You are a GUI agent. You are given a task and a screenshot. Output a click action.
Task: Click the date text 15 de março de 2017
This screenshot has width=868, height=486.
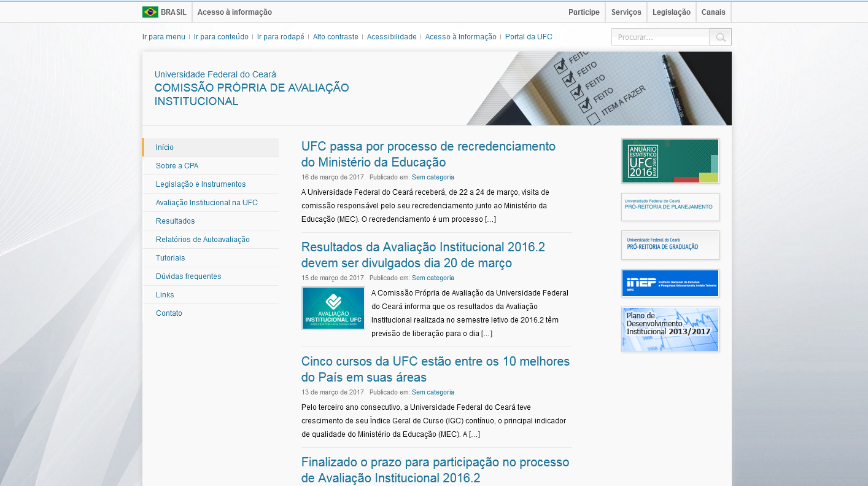333,278
